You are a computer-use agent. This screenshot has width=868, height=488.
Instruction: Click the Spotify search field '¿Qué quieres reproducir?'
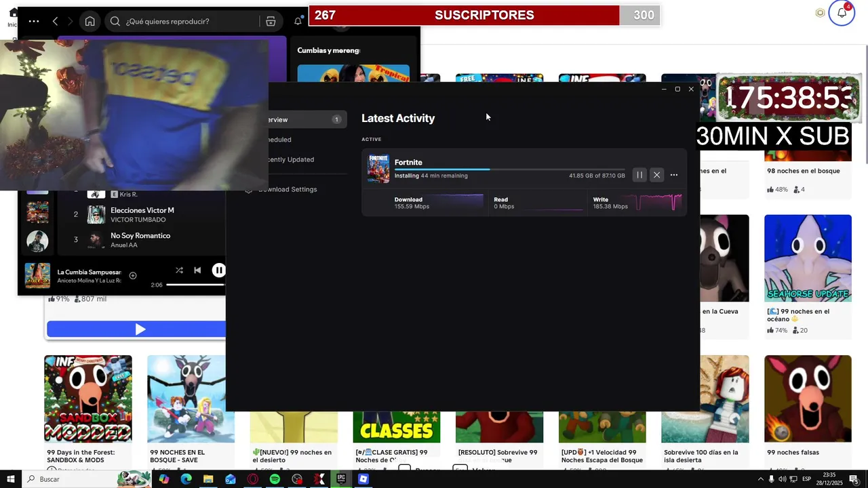(x=183, y=21)
